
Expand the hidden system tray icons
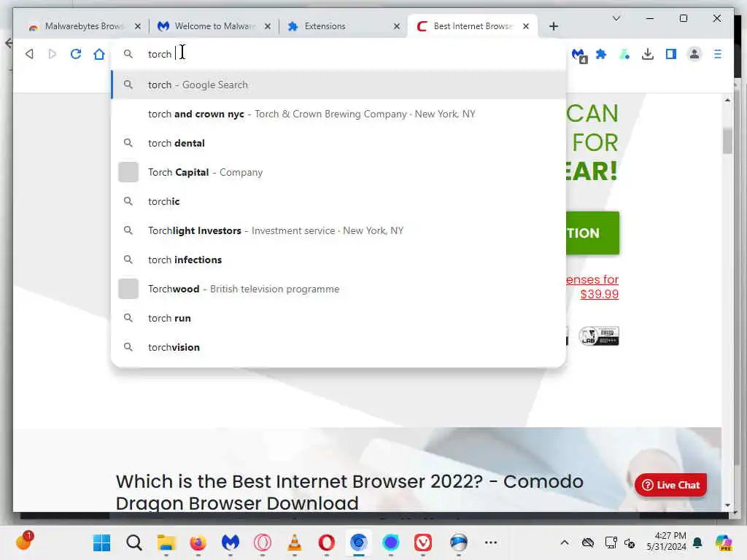565,542
